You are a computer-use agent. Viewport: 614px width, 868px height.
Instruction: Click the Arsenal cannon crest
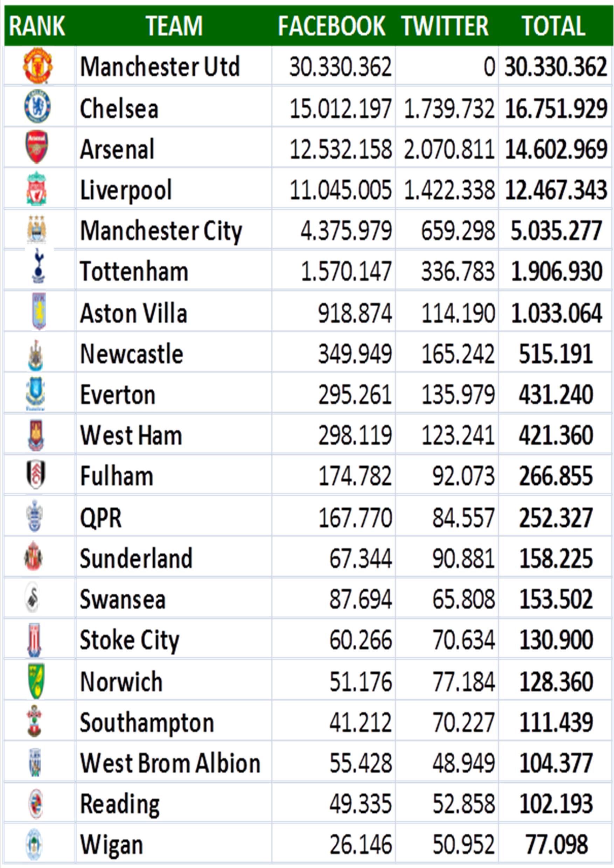pos(37,147)
